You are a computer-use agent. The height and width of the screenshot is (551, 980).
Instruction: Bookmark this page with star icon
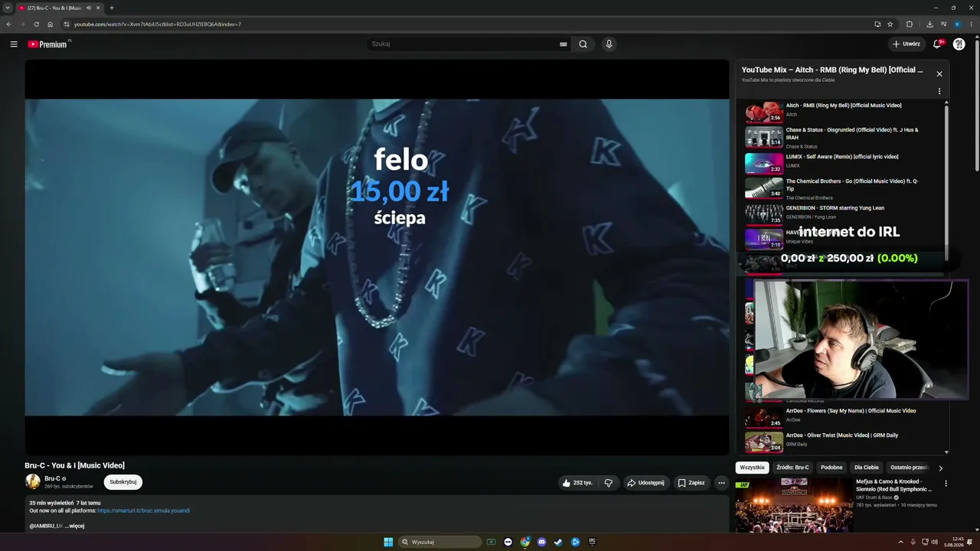point(890,24)
